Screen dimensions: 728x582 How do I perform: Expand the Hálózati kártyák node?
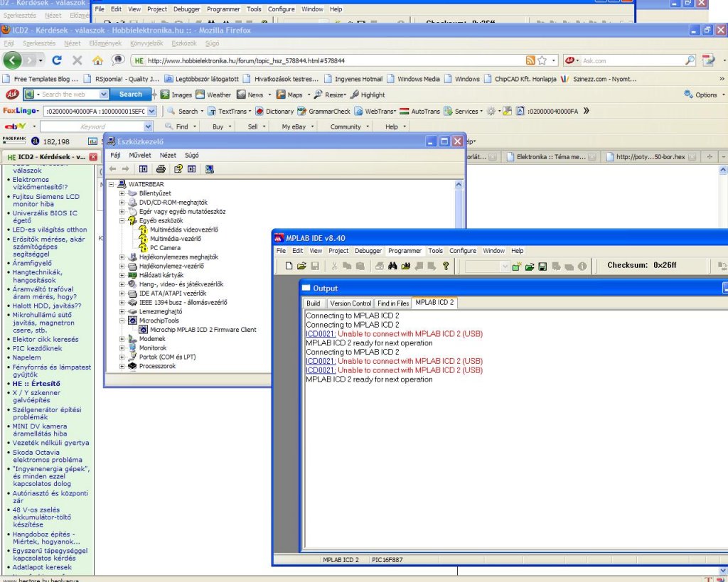pyautogui.click(x=122, y=275)
